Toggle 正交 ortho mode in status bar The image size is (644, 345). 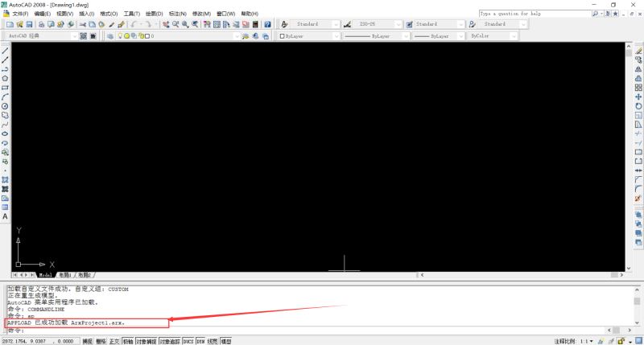click(114, 341)
